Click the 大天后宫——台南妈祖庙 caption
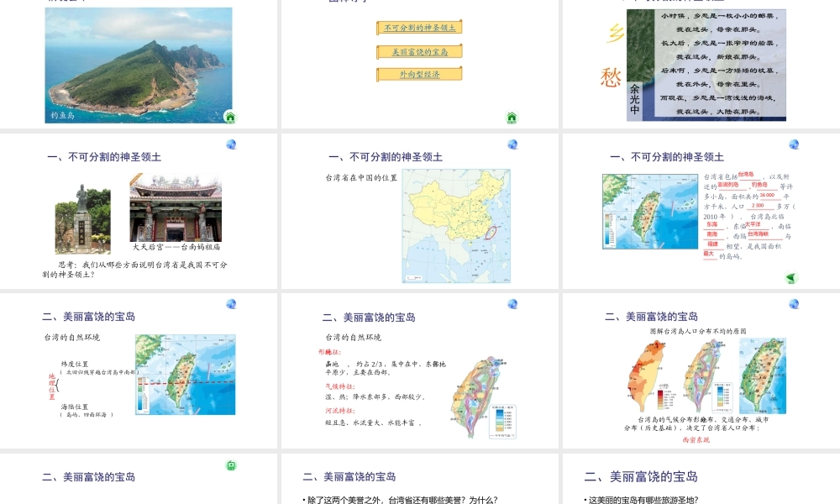The height and width of the screenshot is (504, 840). 176,247
